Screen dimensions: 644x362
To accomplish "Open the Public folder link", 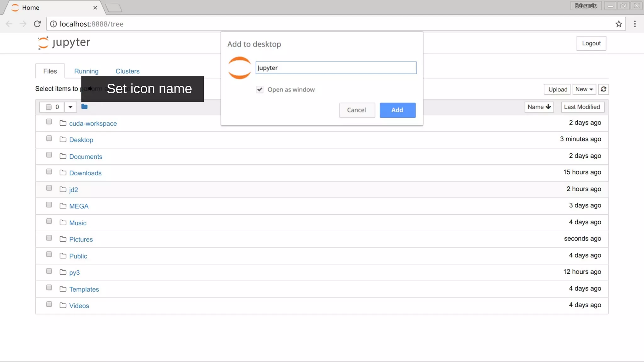I will coord(78,256).
